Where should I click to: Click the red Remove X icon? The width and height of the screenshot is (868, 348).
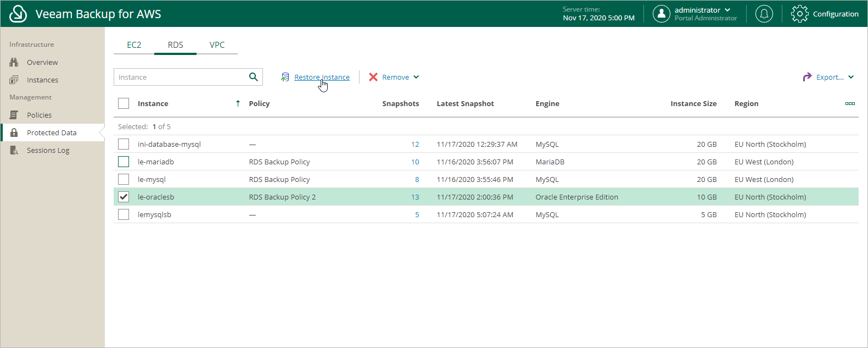click(x=373, y=77)
